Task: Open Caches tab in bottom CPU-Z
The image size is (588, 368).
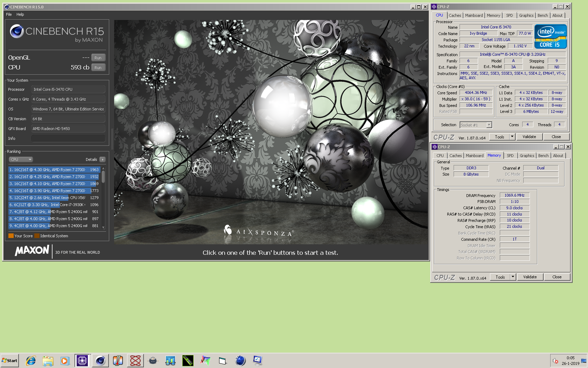Action: point(456,156)
